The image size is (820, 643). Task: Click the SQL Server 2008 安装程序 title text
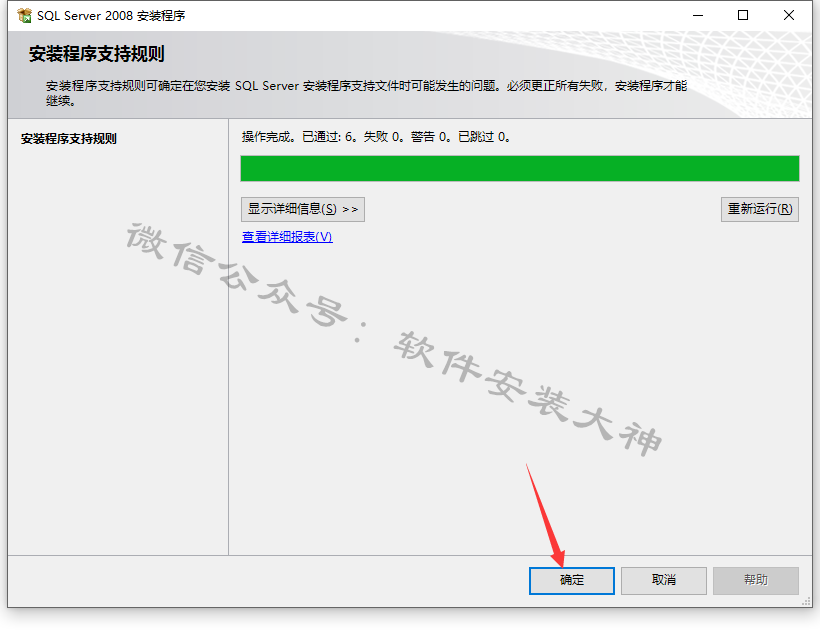click(x=111, y=16)
